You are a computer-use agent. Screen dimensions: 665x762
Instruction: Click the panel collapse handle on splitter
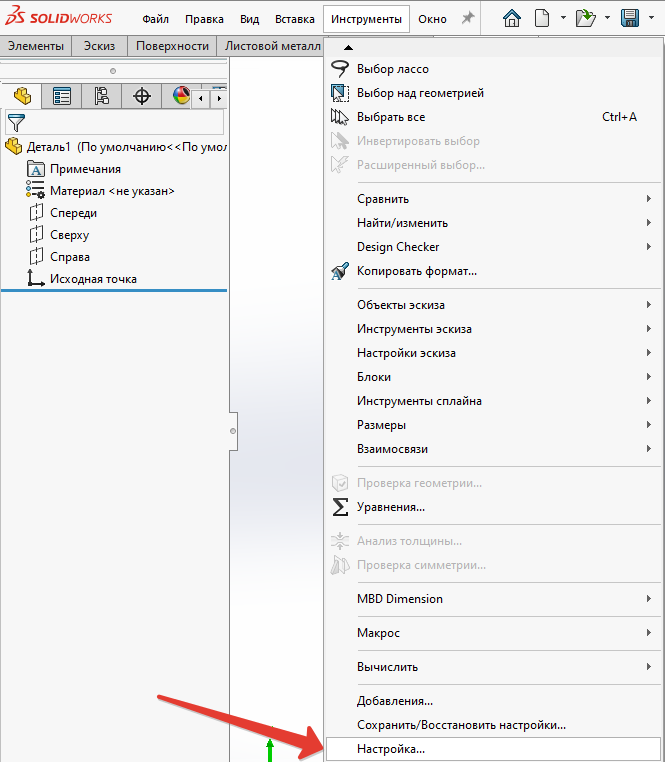(x=233, y=431)
